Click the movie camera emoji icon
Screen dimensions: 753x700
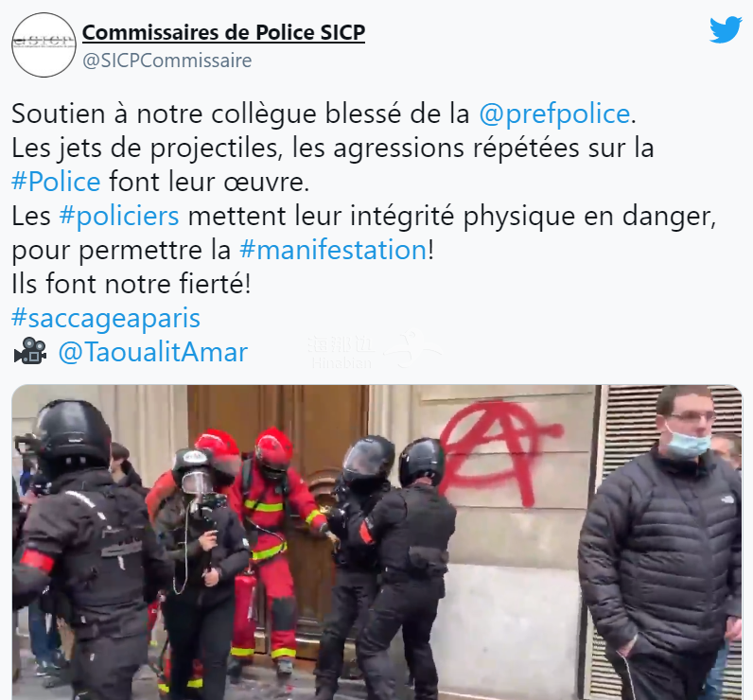tap(29, 351)
